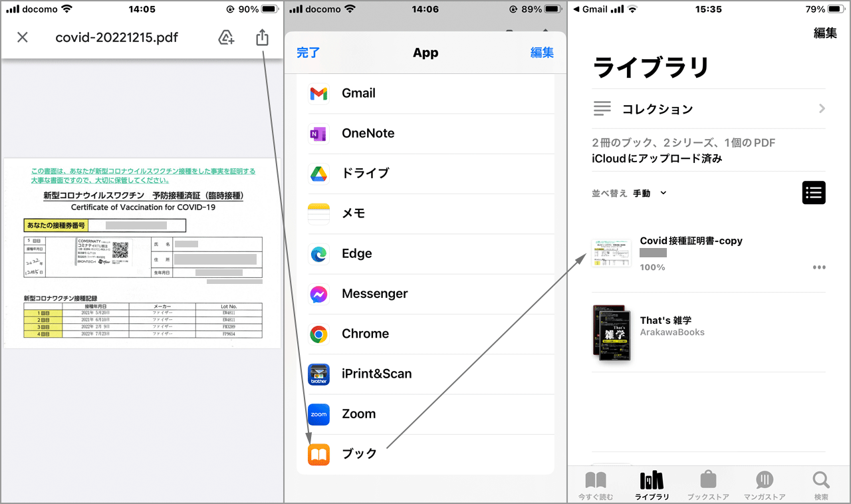The height and width of the screenshot is (504, 851).
Task: Choose ブック label in app list
Action: (x=360, y=453)
